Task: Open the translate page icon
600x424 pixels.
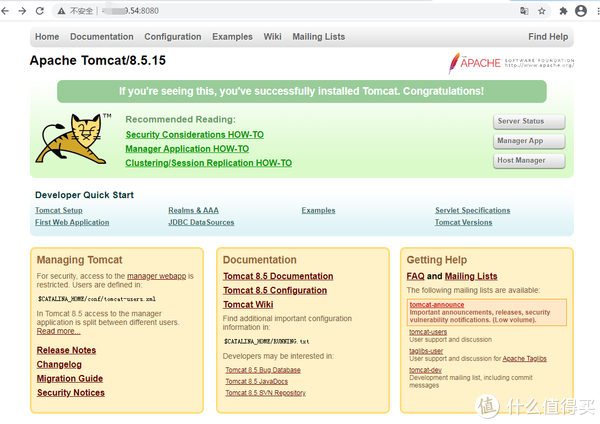Action: tap(524, 11)
